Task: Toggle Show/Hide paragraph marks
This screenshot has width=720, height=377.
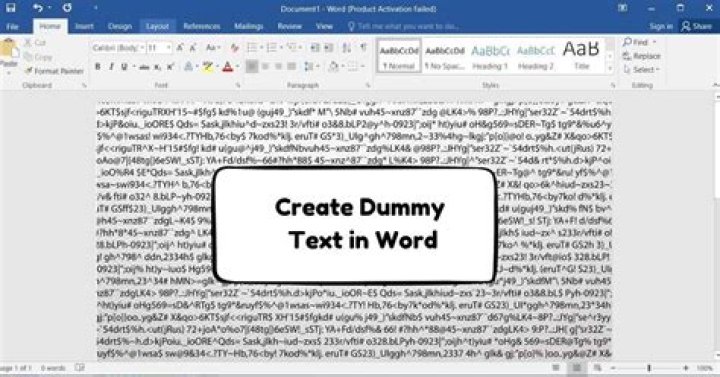Action: [364, 48]
